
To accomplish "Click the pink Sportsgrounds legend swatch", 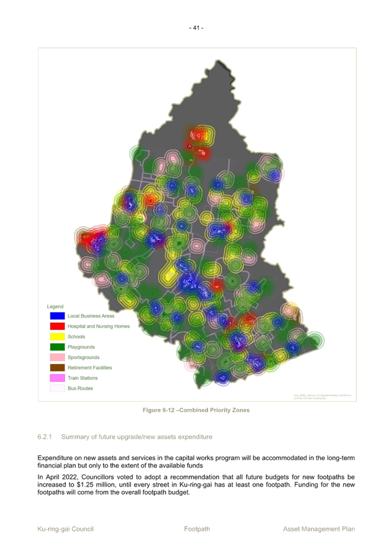I will point(57,357).
